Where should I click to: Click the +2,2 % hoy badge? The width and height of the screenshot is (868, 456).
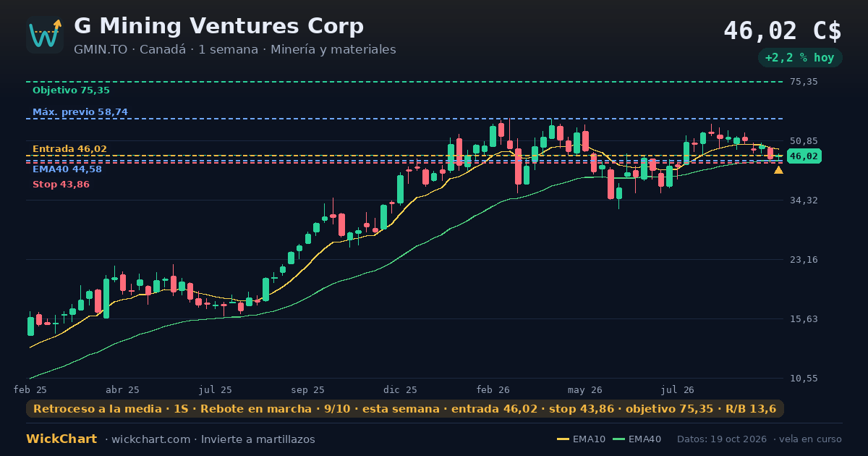799,58
